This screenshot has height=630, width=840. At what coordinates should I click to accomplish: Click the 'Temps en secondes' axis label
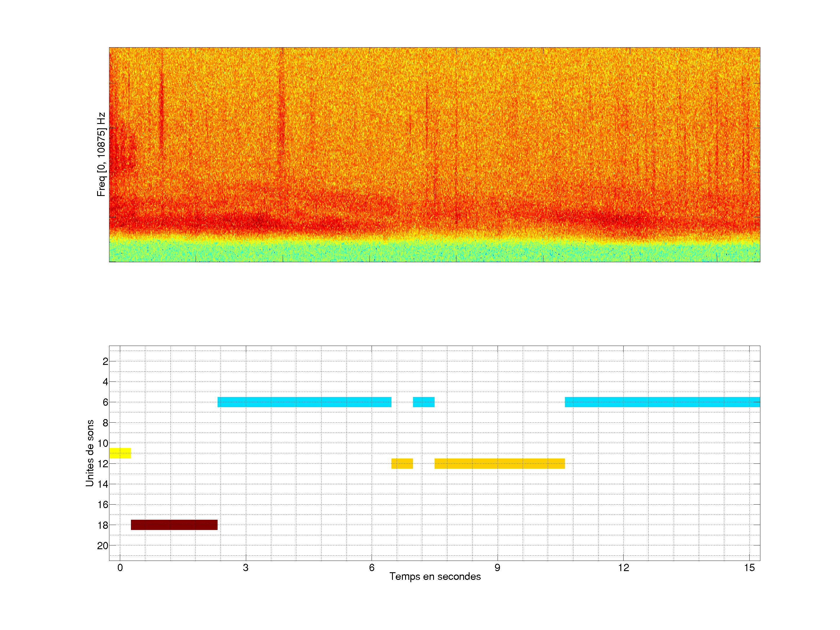point(435,576)
